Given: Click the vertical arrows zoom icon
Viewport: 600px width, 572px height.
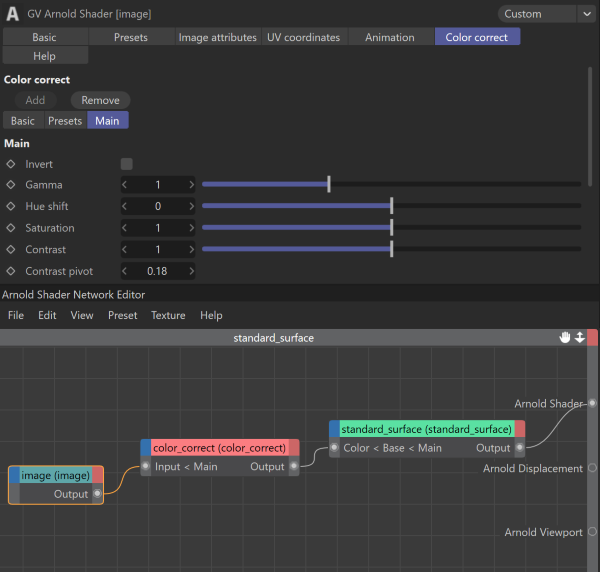Looking at the screenshot, I should 580,337.
